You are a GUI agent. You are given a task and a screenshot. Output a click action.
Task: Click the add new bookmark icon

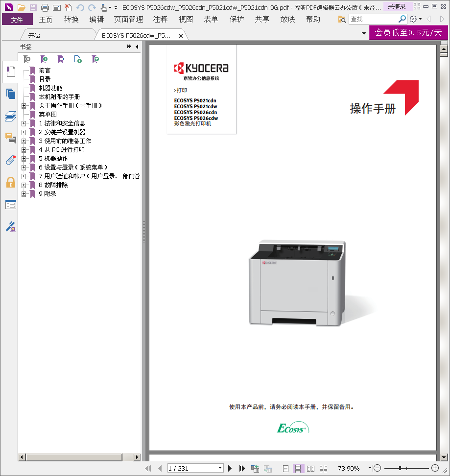[x=44, y=59]
